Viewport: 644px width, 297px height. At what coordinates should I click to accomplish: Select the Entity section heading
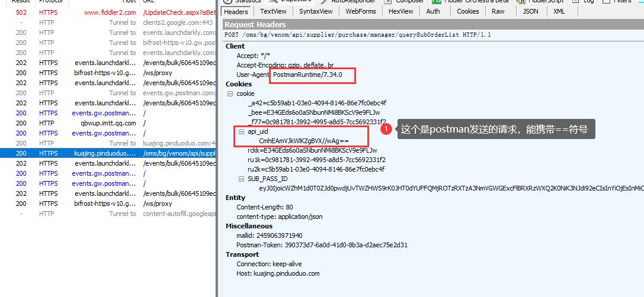pos(235,198)
